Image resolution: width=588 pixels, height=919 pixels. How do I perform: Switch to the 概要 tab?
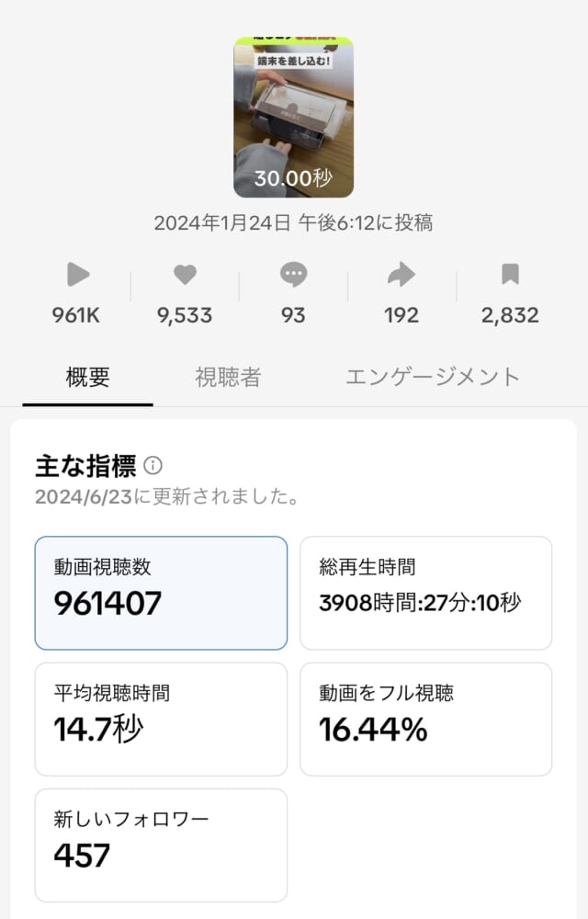[x=88, y=376]
